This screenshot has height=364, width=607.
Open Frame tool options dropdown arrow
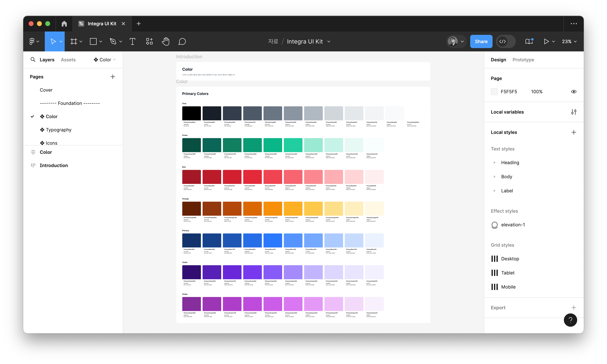coord(81,41)
